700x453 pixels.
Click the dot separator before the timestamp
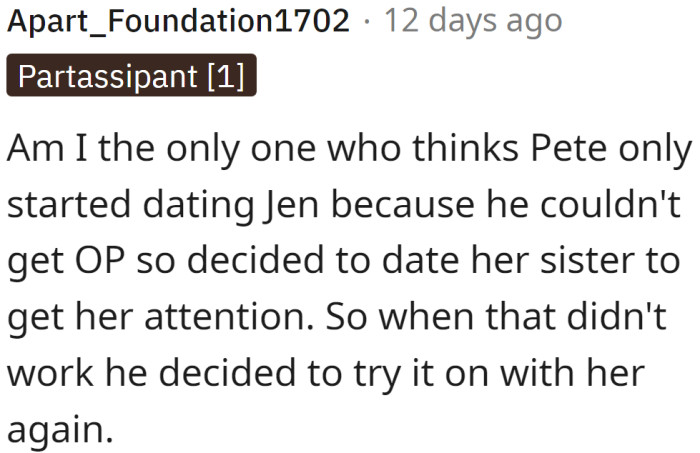click(x=365, y=20)
